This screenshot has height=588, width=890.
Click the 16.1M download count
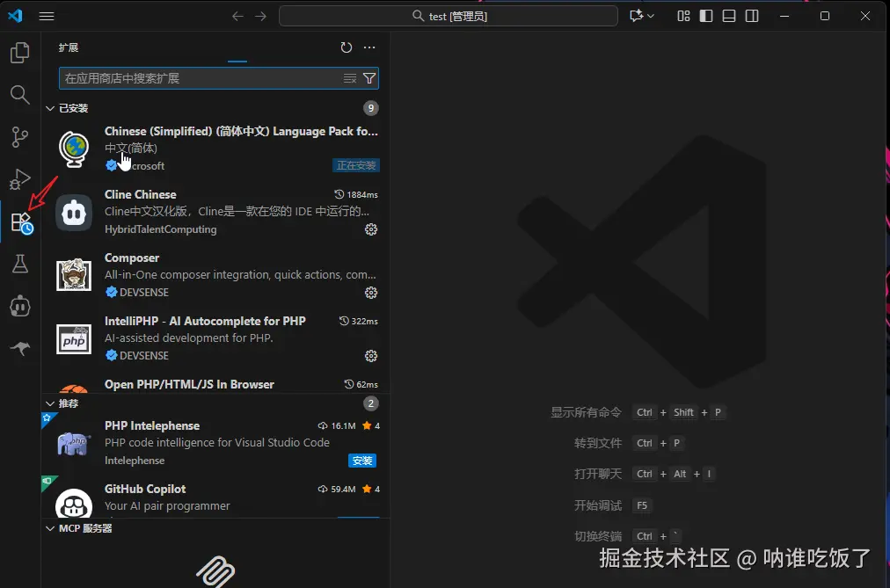(337, 425)
